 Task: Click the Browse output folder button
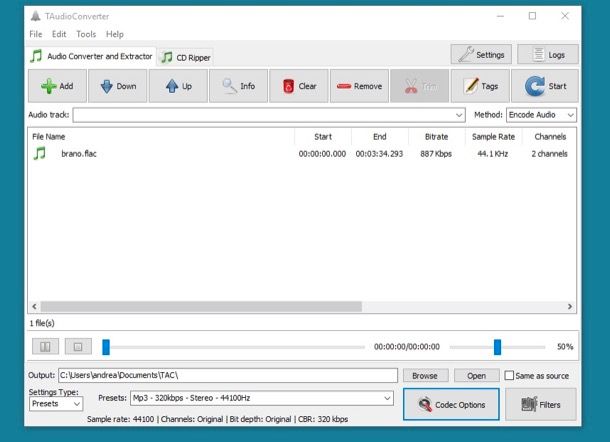pyautogui.click(x=425, y=375)
